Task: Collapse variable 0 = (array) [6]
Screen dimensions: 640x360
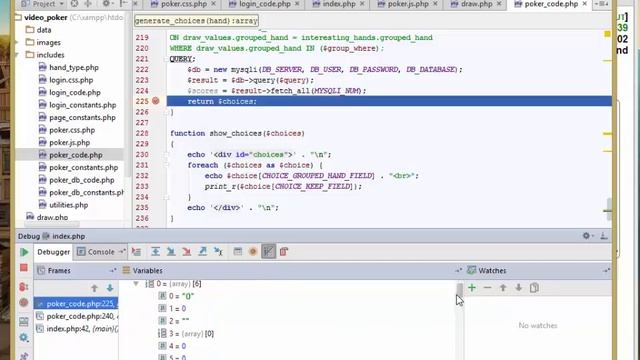Action: tap(136, 284)
